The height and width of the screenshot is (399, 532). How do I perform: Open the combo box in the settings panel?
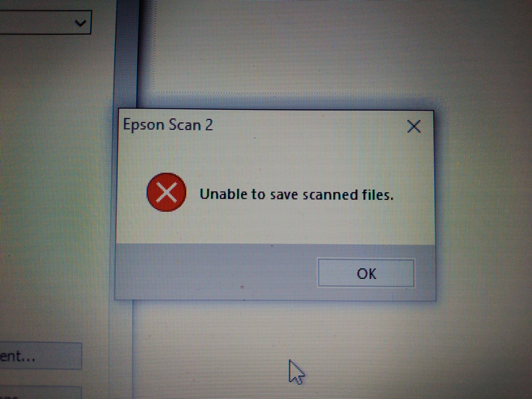tap(45, 22)
